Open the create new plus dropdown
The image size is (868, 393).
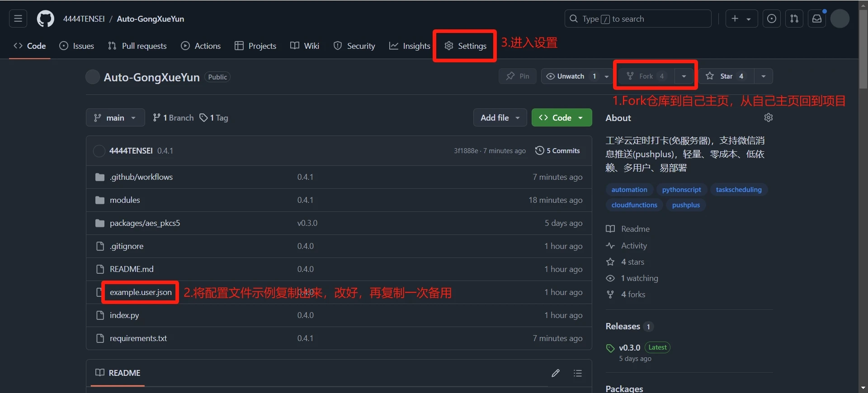741,19
